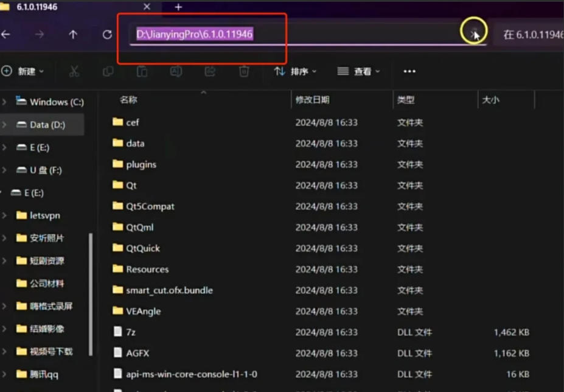Select the Resources folder name
This screenshot has width=564, height=392.
[x=147, y=269]
